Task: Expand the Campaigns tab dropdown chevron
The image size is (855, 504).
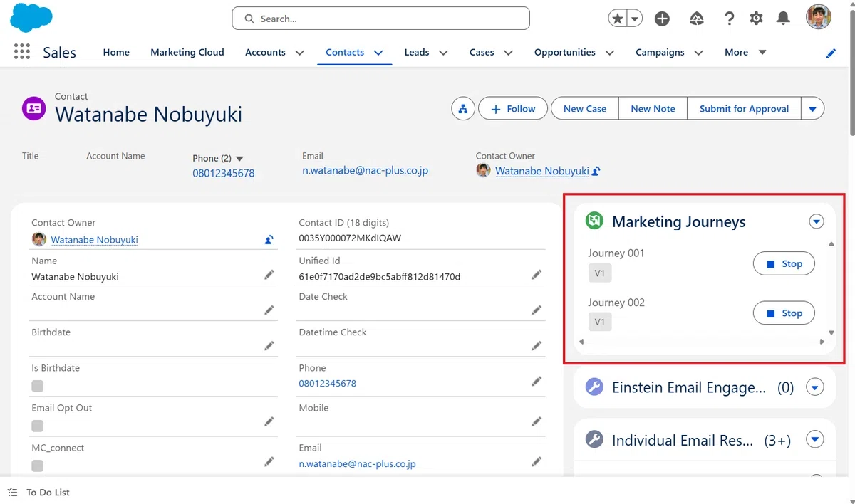Action: tap(698, 53)
